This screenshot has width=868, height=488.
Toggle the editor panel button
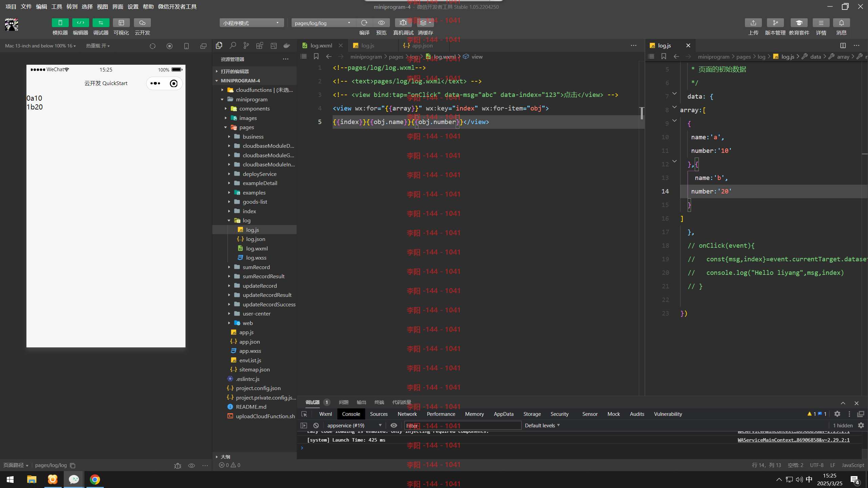click(x=80, y=23)
